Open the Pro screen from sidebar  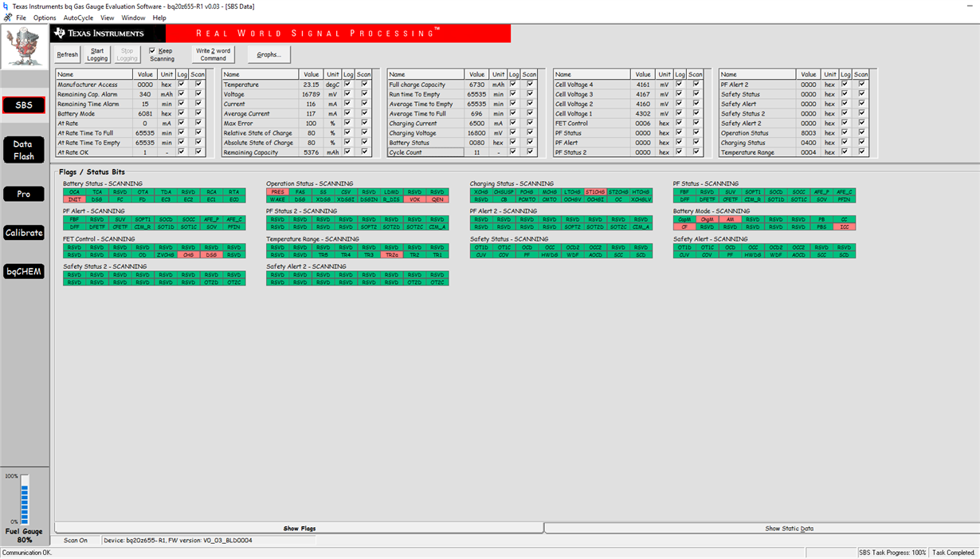(x=24, y=194)
